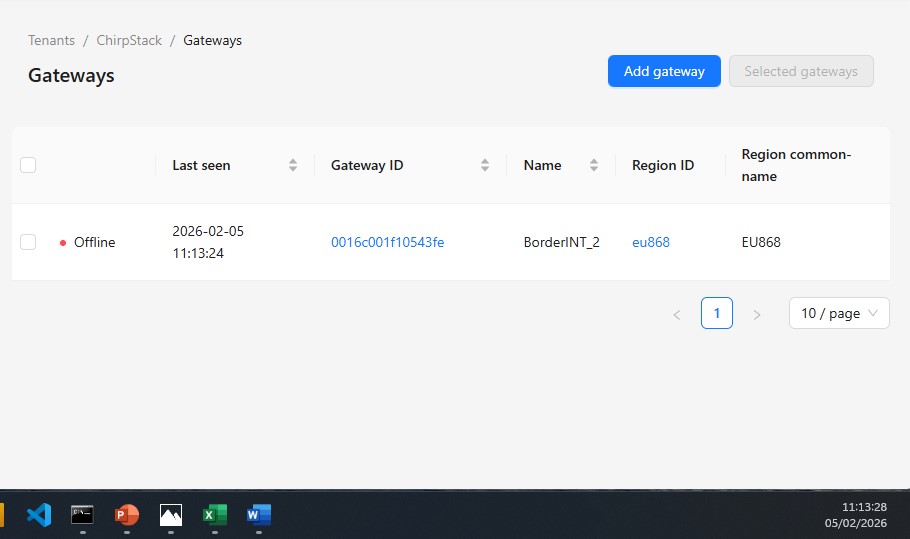The image size is (910, 539).
Task: Open the terminal icon in taskbar
Action: (x=82, y=515)
